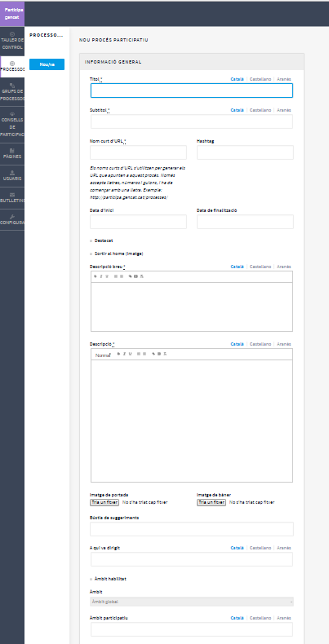Toggle the Destacat checkbox
329x644 pixels.
pos(91,240)
